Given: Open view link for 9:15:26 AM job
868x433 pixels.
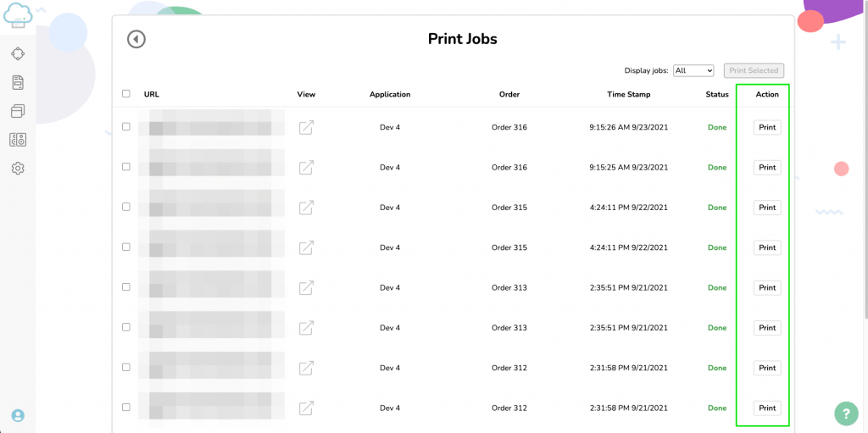Looking at the screenshot, I should 306,127.
